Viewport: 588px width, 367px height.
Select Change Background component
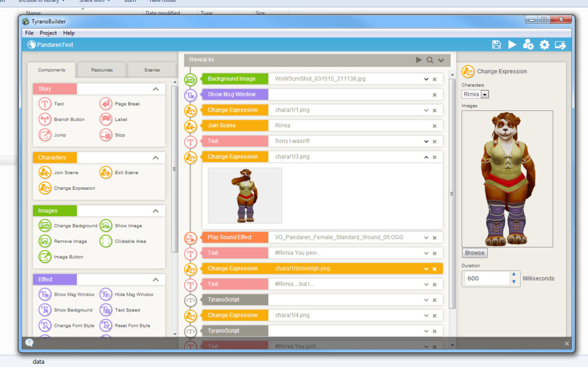[68, 226]
